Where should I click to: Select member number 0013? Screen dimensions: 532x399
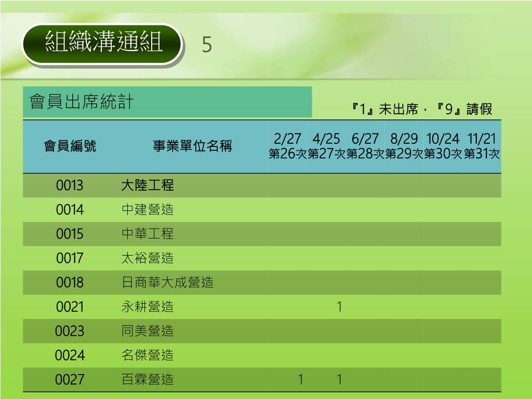[x=70, y=185]
